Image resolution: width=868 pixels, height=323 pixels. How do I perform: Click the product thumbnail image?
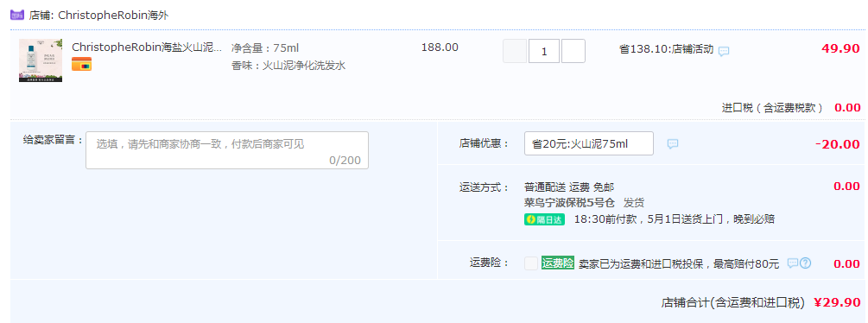pos(41,60)
